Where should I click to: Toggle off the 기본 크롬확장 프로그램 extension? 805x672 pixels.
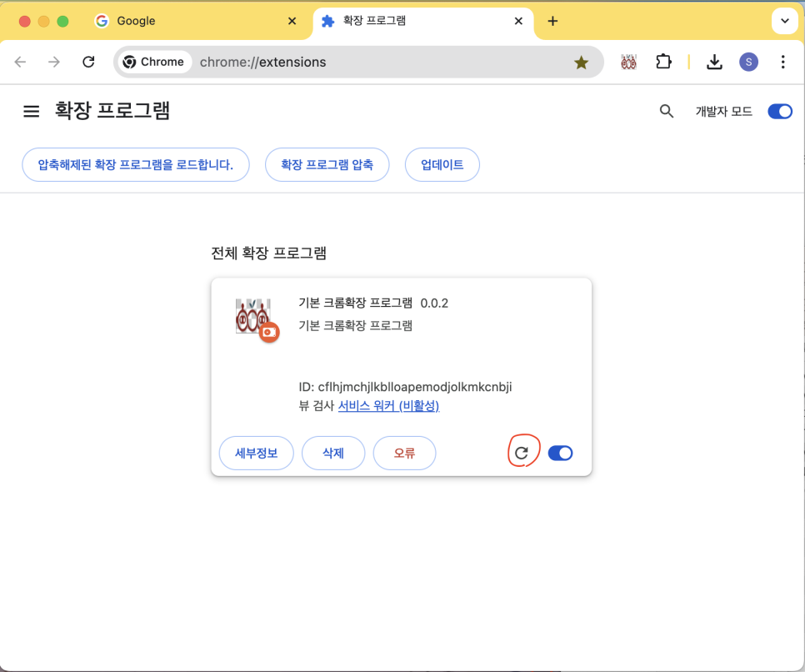pos(560,453)
